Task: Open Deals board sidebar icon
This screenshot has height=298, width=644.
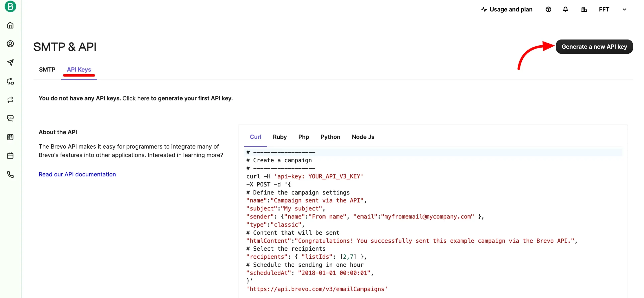Action: (10, 137)
